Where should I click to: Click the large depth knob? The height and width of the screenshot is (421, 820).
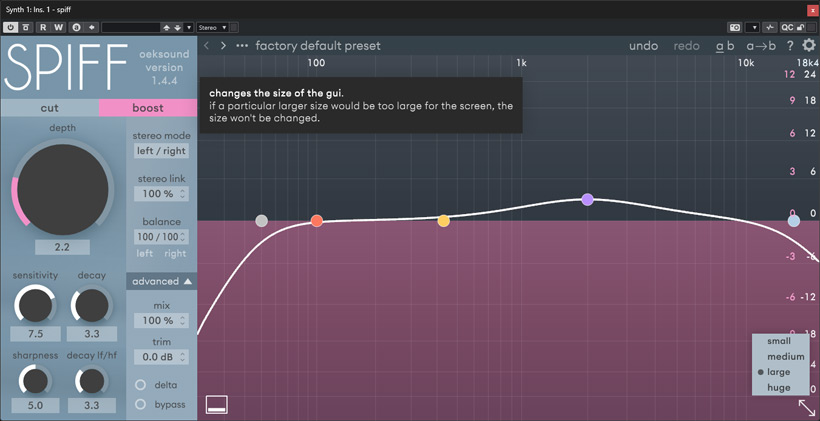[63, 189]
